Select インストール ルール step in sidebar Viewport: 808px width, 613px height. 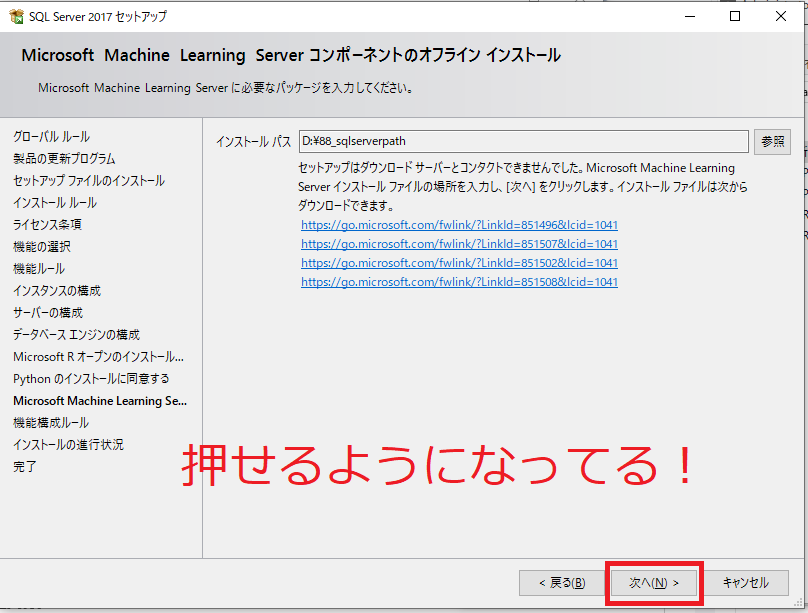(x=55, y=203)
